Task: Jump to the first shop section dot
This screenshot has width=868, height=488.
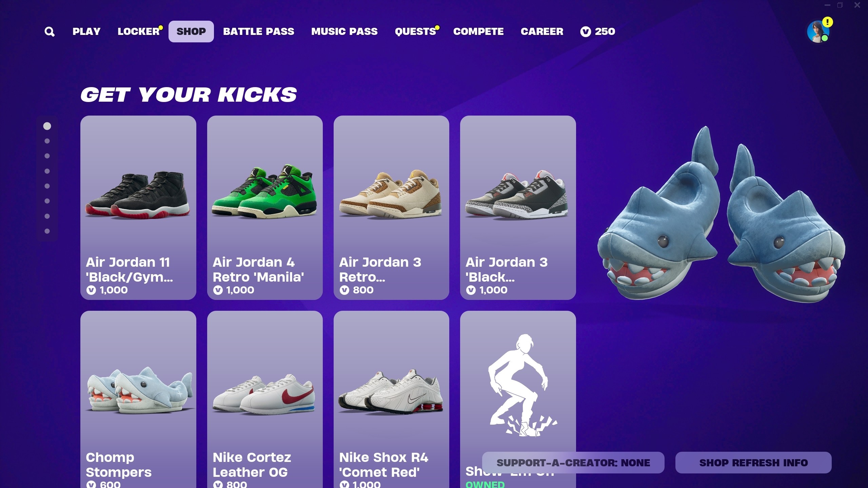Action: coord(47,126)
